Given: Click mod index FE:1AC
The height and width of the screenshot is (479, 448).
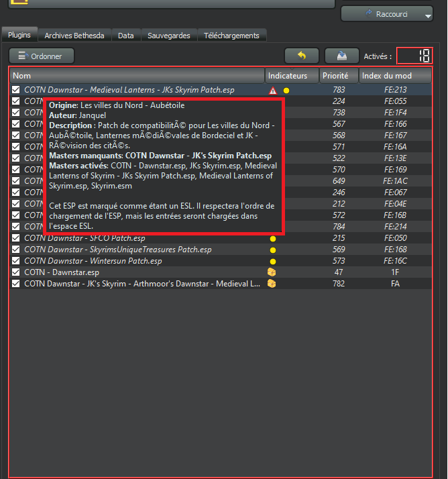Looking at the screenshot, I should coord(395,181).
